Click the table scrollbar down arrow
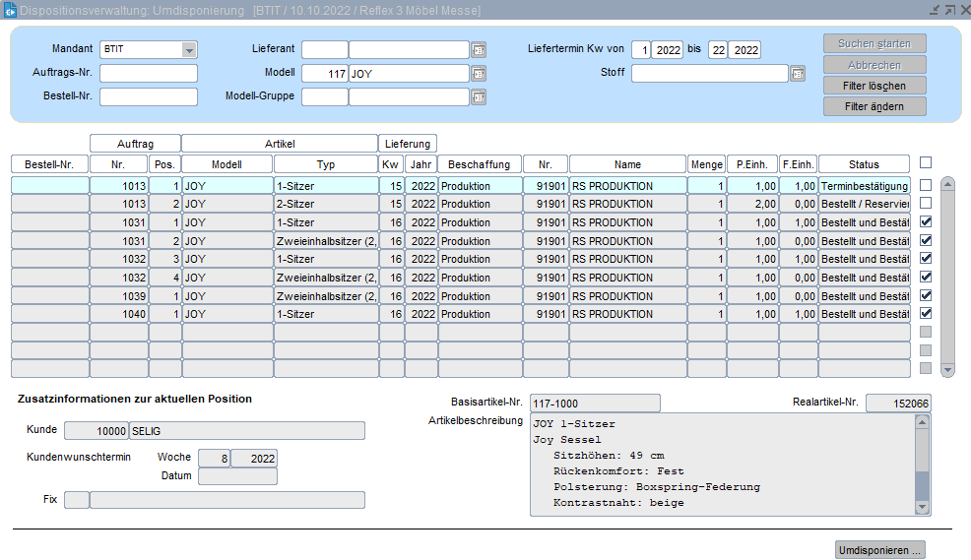This screenshot has height=560, width=971. pos(947,370)
